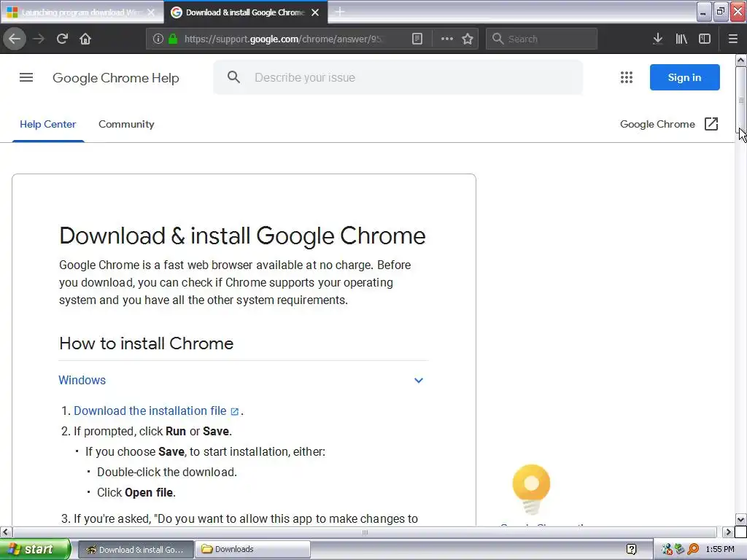Click the forward navigation arrow

[39, 39]
